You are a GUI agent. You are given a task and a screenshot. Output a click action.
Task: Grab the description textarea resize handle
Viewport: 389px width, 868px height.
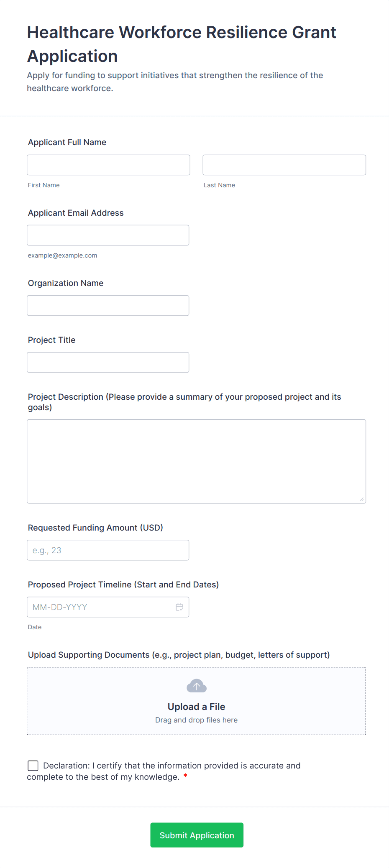[x=362, y=499]
